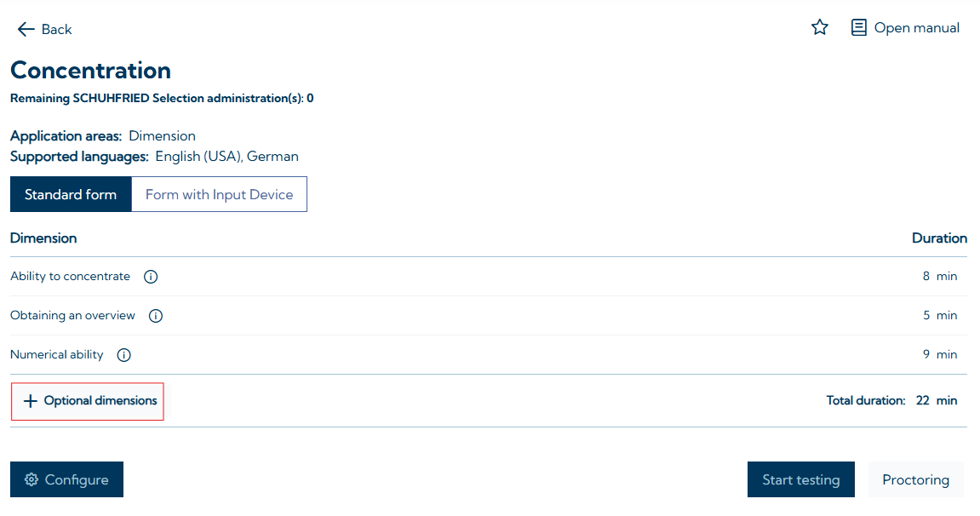Open the manual via Open manual text
This screenshot has height=516, width=980.
pyautogui.click(x=916, y=28)
